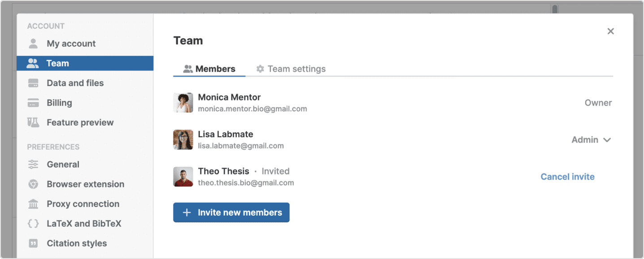
Task: Click the Team settings gear icon
Action: click(x=260, y=69)
